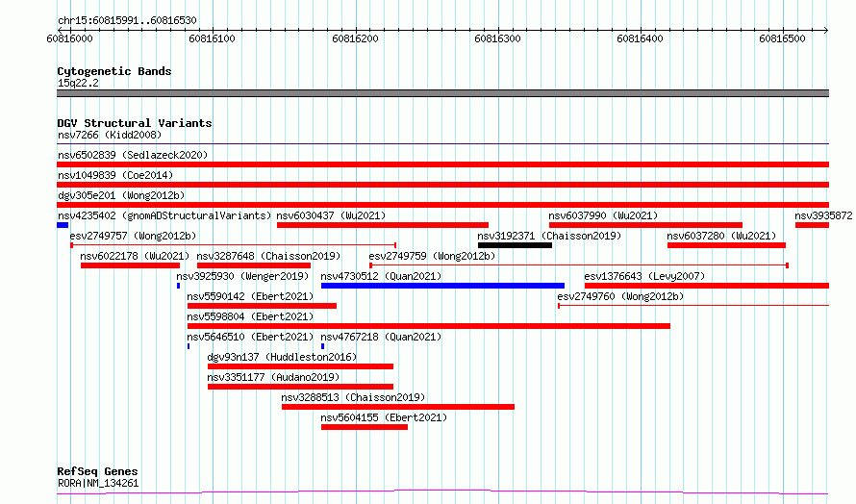The image size is (856, 504).
Task: Open nsv6022178 (Wu2021) variant label
Action: (135, 256)
